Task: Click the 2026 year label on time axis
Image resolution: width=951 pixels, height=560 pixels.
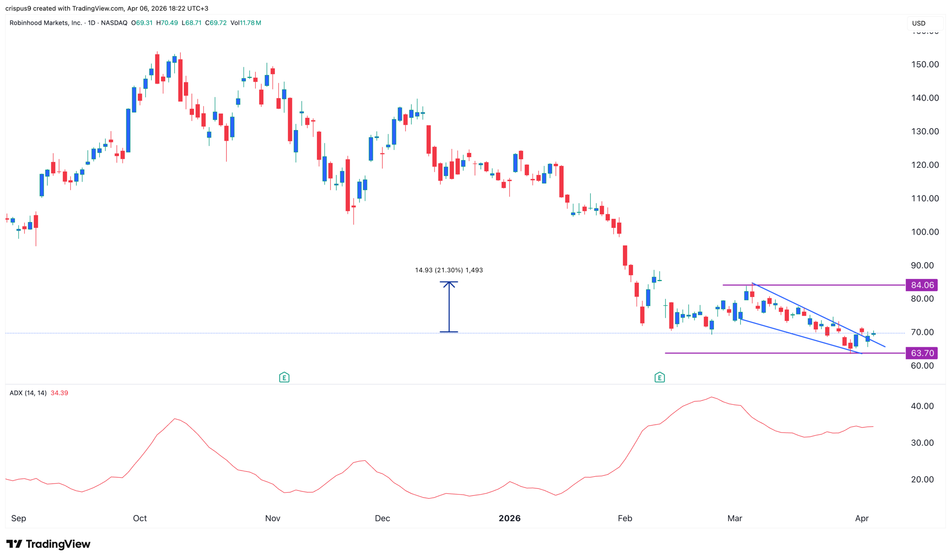Action: pyautogui.click(x=509, y=518)
